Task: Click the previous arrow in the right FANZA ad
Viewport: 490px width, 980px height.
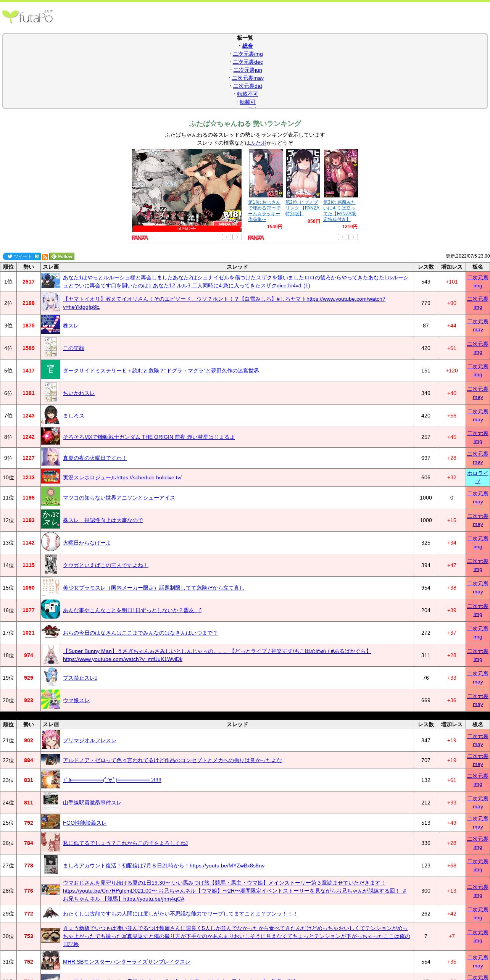Action: click(342, 237)
